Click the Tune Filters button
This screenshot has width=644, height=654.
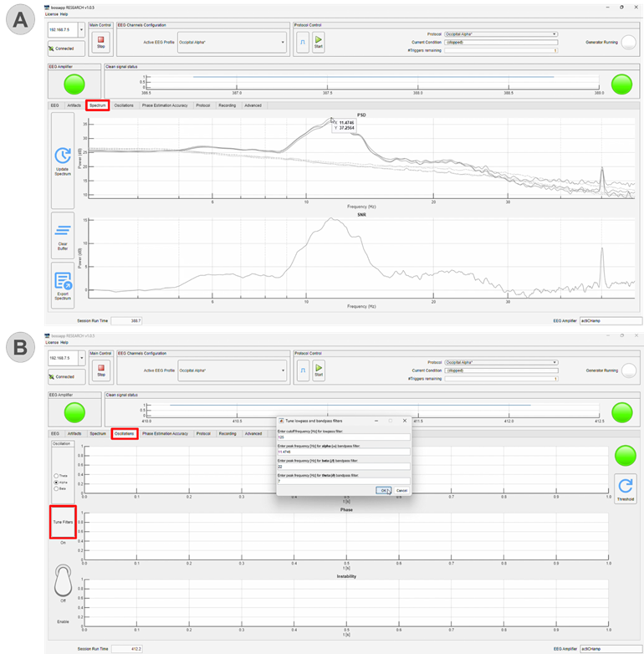[x=63, y=522]
